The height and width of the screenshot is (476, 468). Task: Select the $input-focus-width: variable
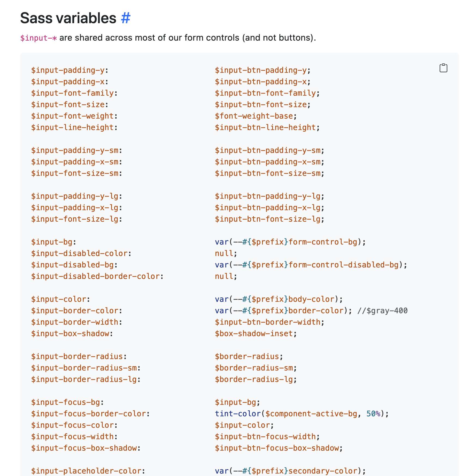[x=74, y=437]
